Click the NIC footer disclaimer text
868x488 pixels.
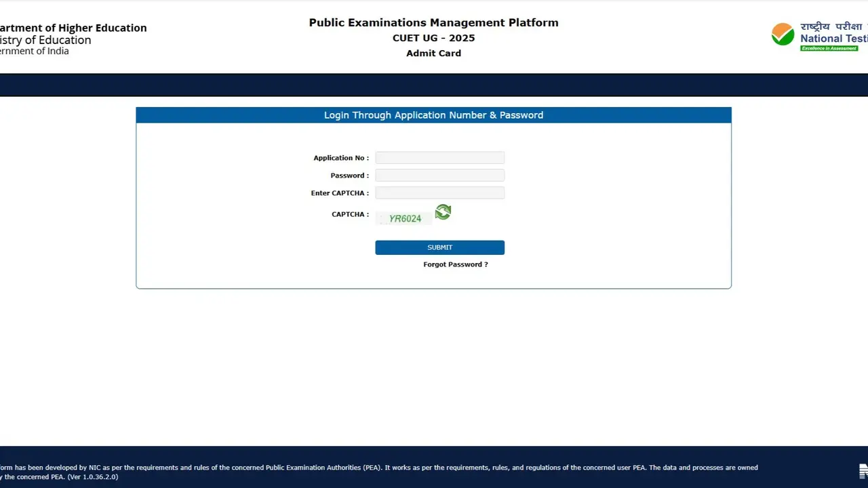coord(380,467)
